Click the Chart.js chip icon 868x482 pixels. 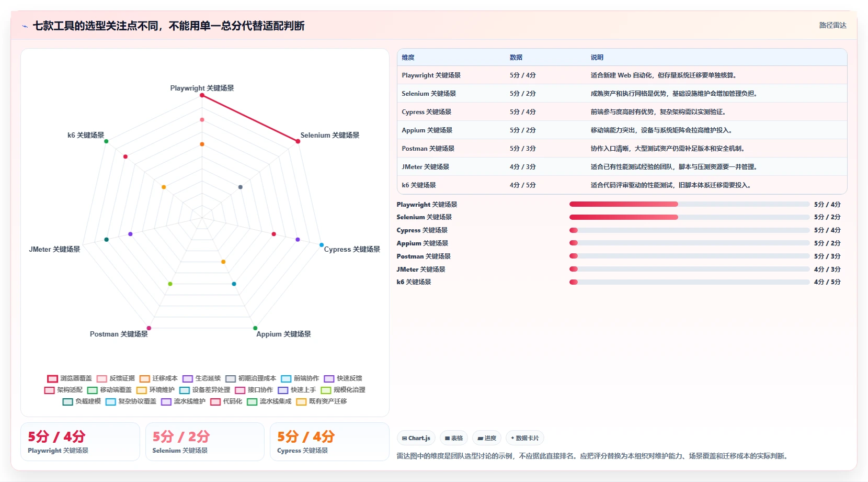pos(405,439)
